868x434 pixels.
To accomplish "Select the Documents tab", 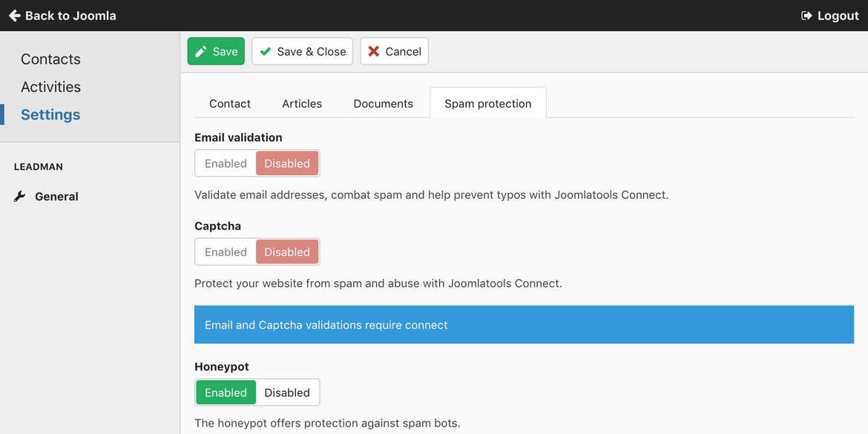I will (383, 104).
